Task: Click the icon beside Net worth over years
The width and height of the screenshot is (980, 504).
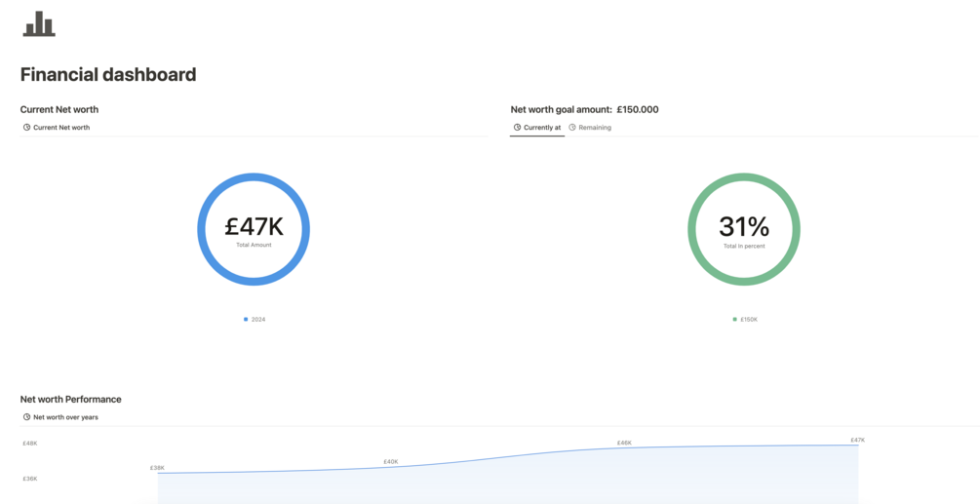Action: tap(27, 417)
